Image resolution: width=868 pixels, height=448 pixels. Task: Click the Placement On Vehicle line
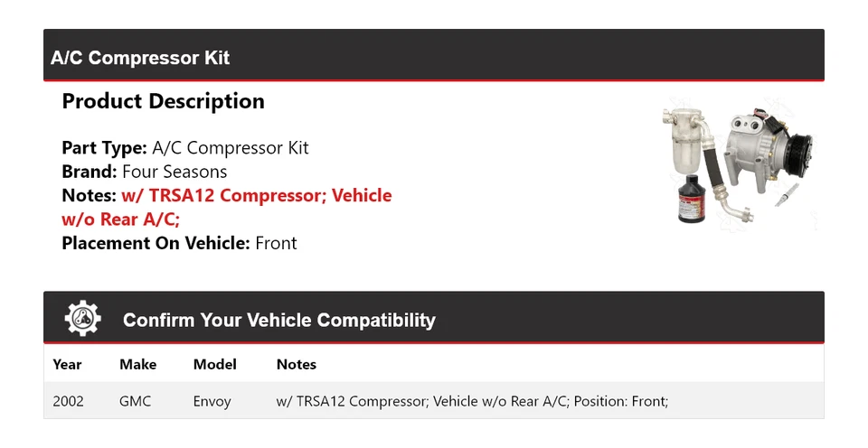179,243
